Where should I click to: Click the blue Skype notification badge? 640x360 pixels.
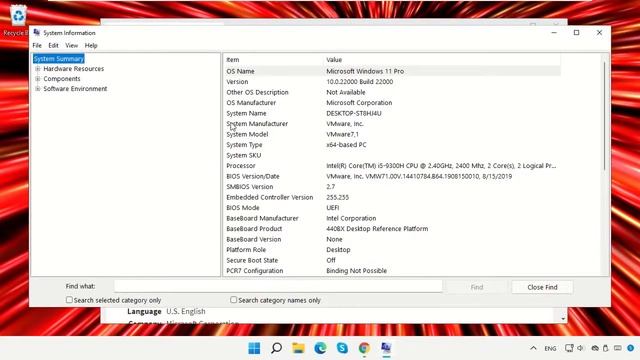point(631,348)
